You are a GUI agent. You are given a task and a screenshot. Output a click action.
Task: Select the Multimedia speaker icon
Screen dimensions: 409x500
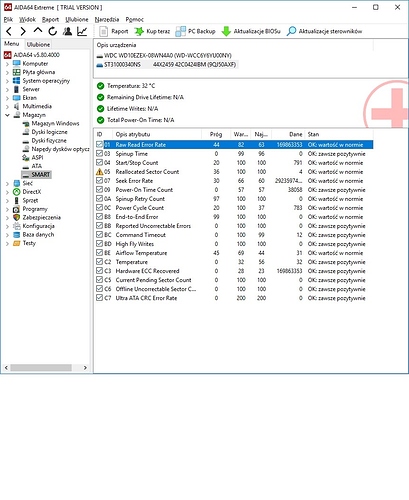pos(17,106)
